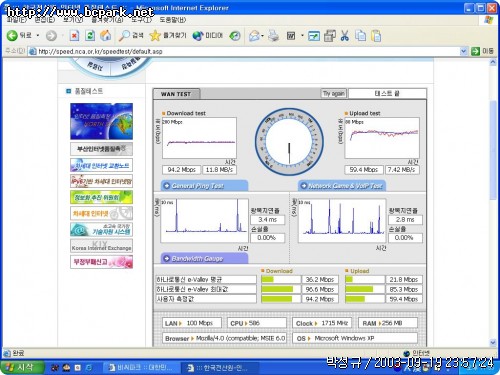The height and width of the screenshot is (375, 500).
Task: Open the pink 부정부패신고 banner
Action: (x=101, y=262)
